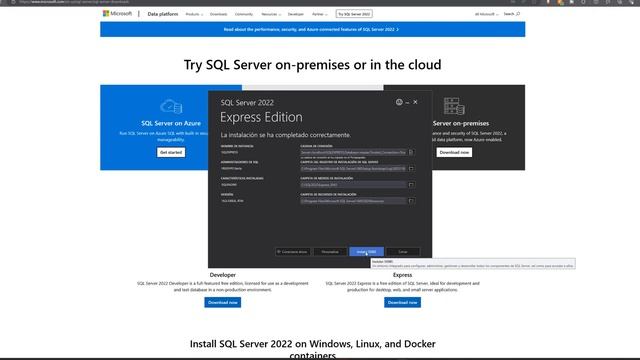This screenshot has height=360, width=640.
Task: Copy the SQL Server install log folder path
Action: click(411, 169)
